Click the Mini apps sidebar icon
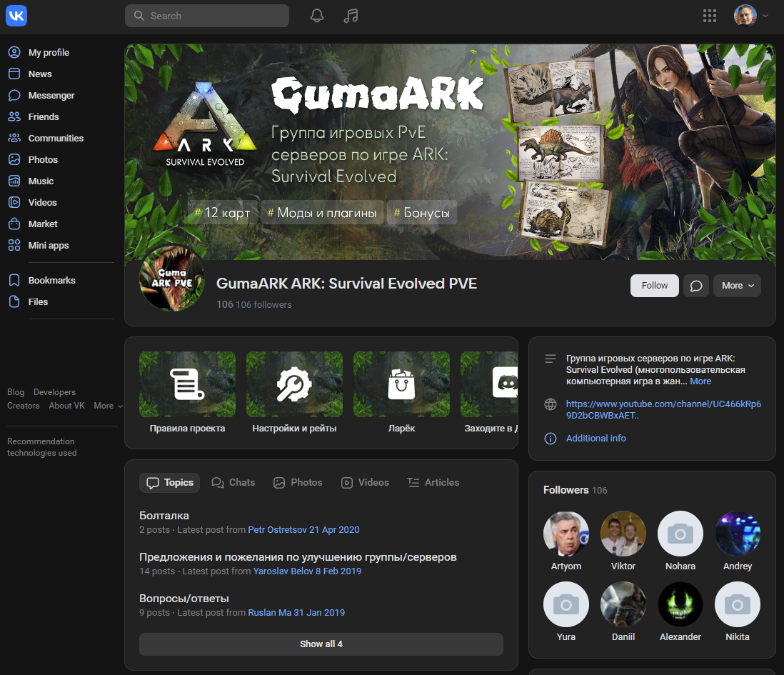The image size is (784, 675). pyautogui.click(x=14, y=246)
